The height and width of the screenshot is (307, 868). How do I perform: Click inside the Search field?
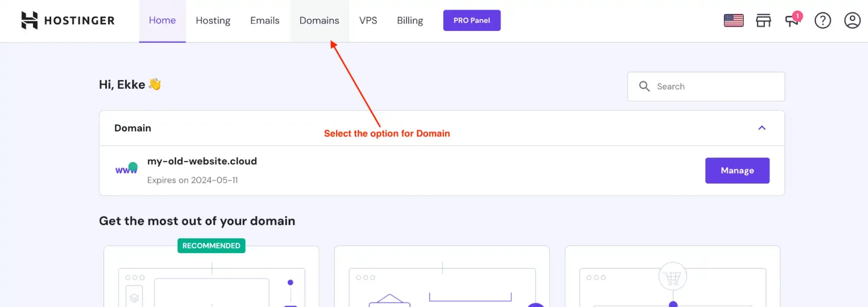(x=706, y=86)
